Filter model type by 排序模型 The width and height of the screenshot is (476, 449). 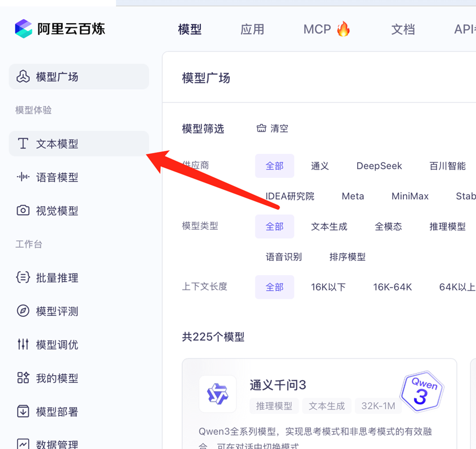[x=347, y=257]
